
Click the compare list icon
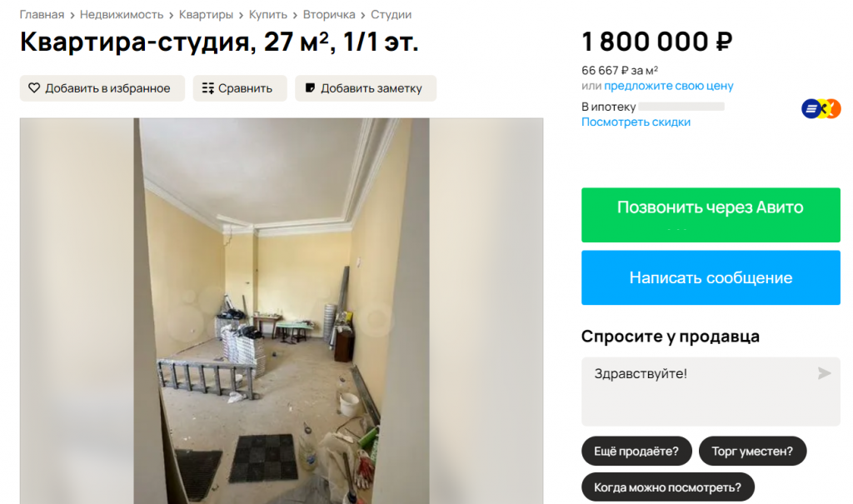pyautogui.click(x=207, y=88)
